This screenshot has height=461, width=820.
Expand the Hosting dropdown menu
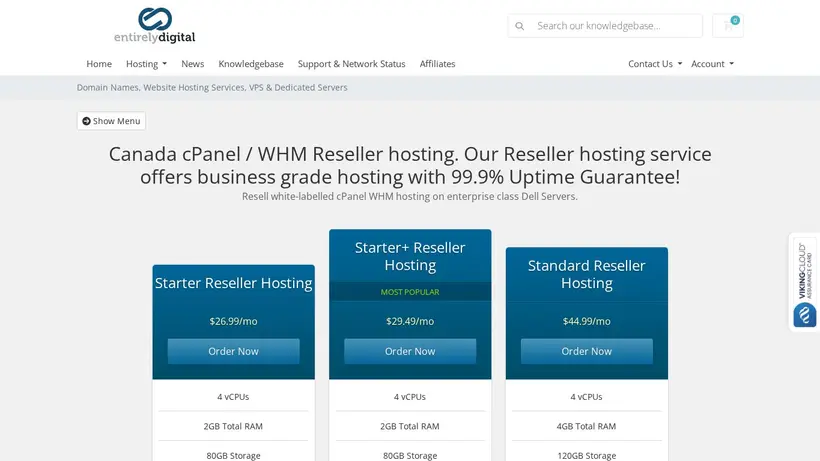(146, 64)
